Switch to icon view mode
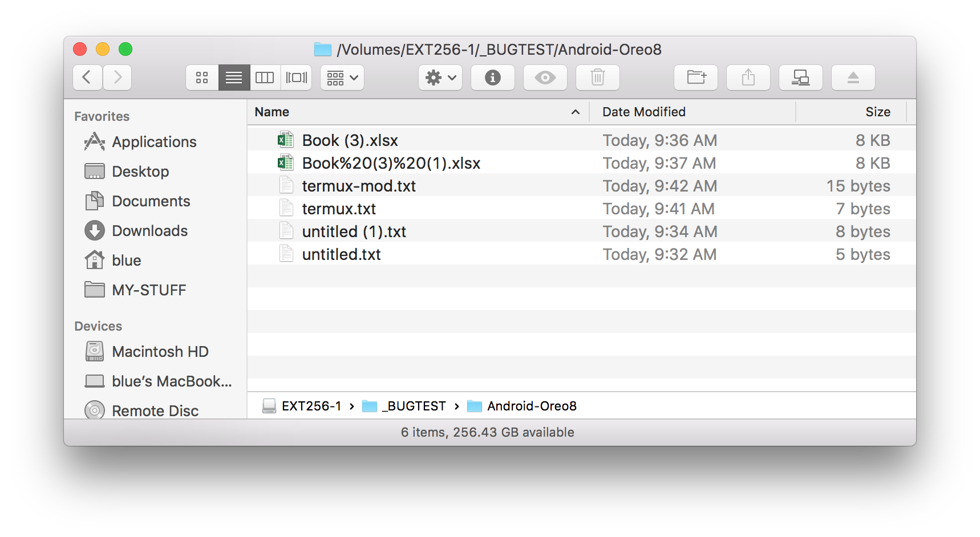 (202, 78)
